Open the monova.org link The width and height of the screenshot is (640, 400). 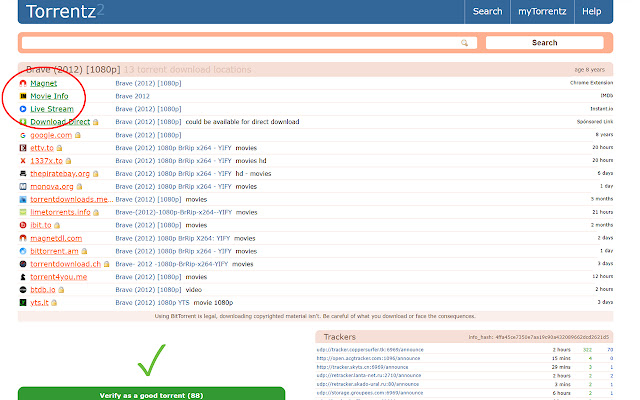(x=52, y=187)
